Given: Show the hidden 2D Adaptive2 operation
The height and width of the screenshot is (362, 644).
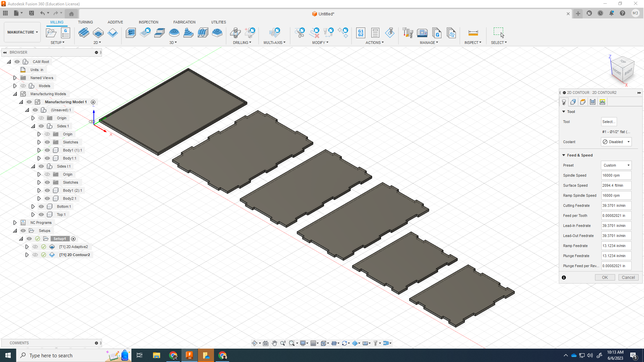Looking at the screenshot, I should [35, 247].
